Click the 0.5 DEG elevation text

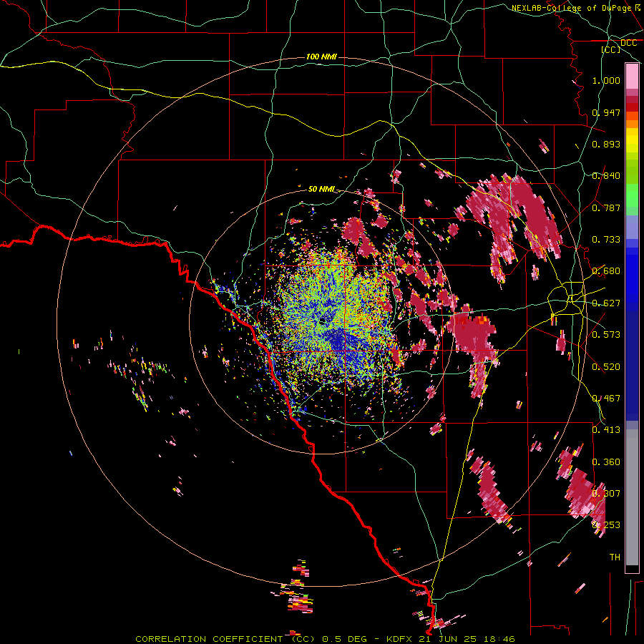[x=344, y=639]
